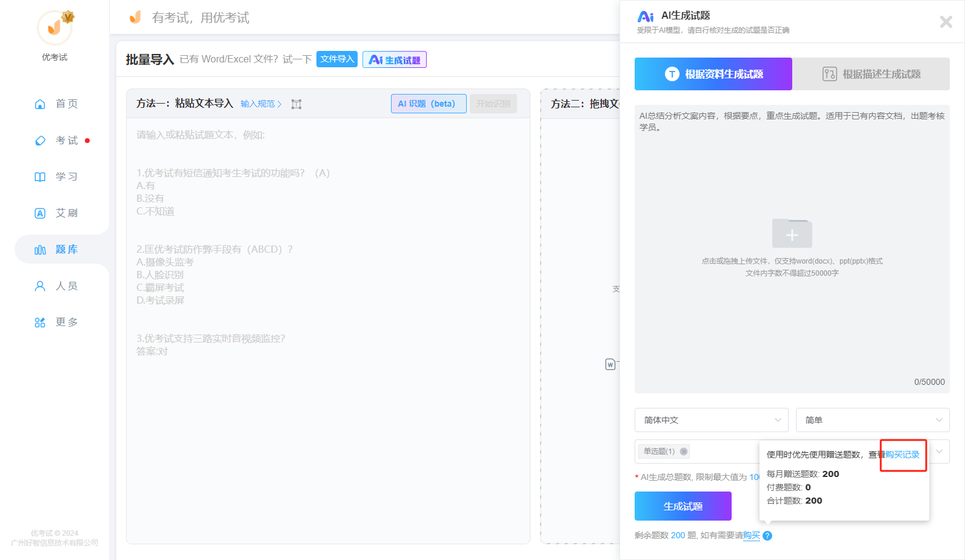Open the 简体中文 language dropdown
965x560 pixels.
coord(712,420)
